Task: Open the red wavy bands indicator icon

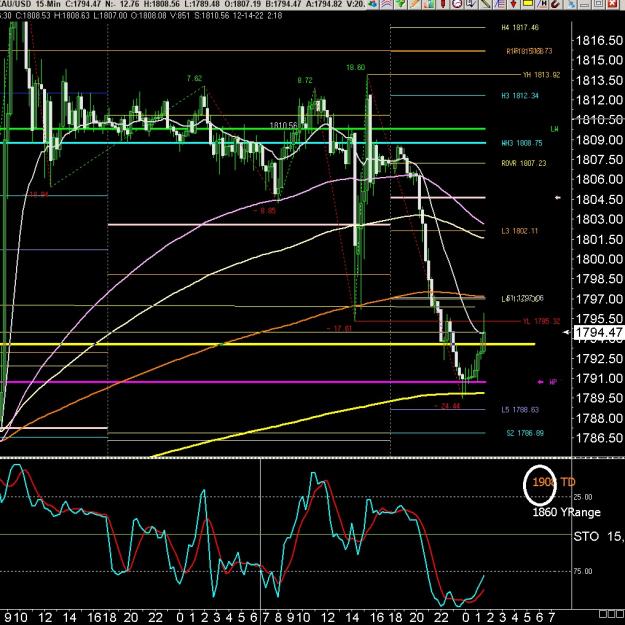Action: 387,4
